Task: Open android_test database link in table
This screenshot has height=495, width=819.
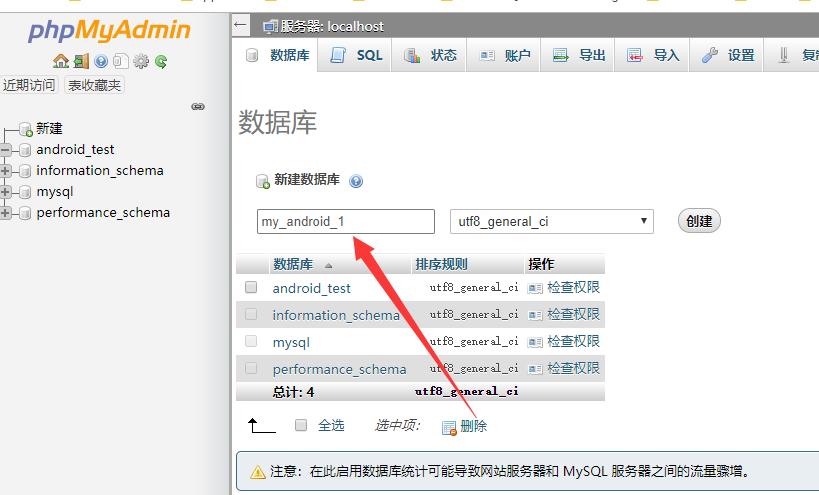Action: 312,288
